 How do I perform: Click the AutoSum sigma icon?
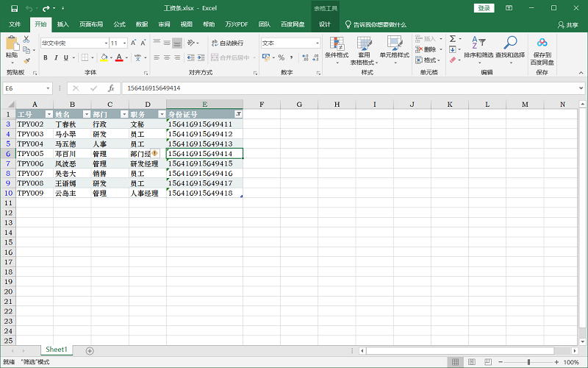click(x=452, y=39)
